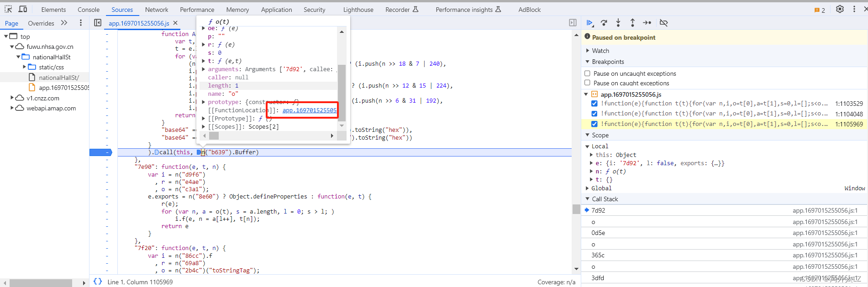This screenshot has width=868, height=287.
Task: Open the DevTools three-dot customize menu
Action: click(854, 9)
